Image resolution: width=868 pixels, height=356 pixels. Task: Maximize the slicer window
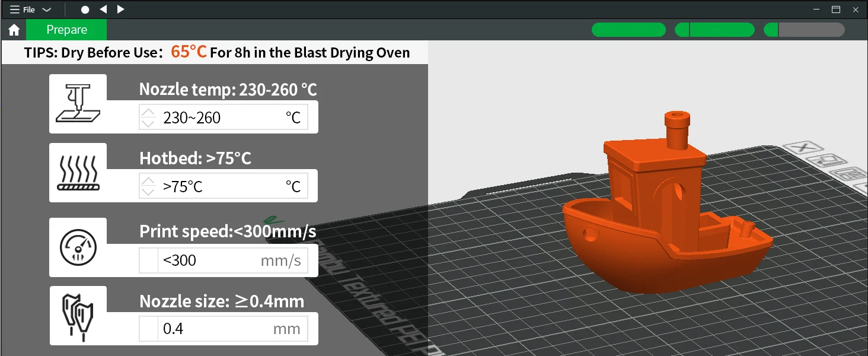click(836, 9)
